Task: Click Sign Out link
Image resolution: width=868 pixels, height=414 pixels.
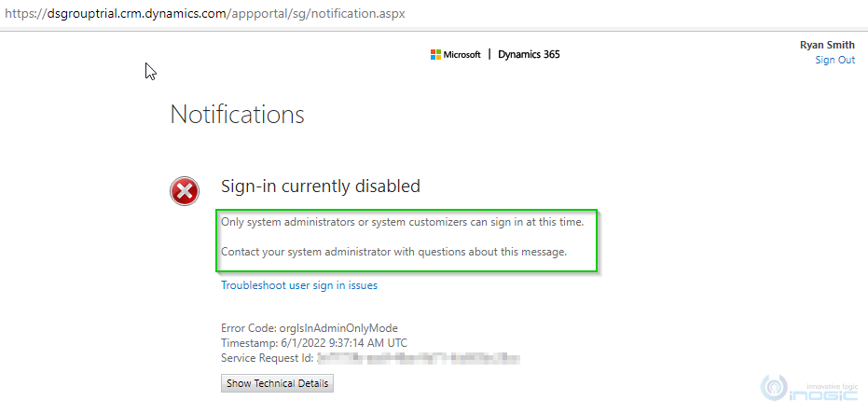Action: [834, 60]
